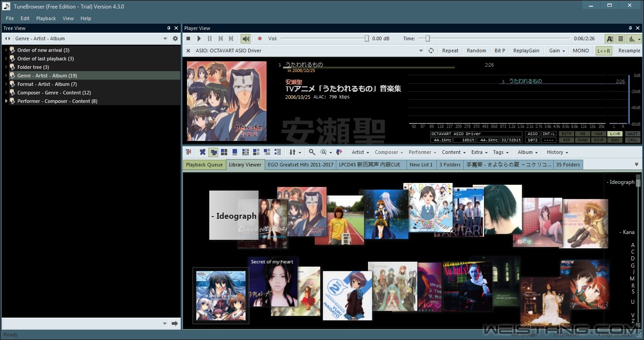Open the Help menu

coord(86,18)
